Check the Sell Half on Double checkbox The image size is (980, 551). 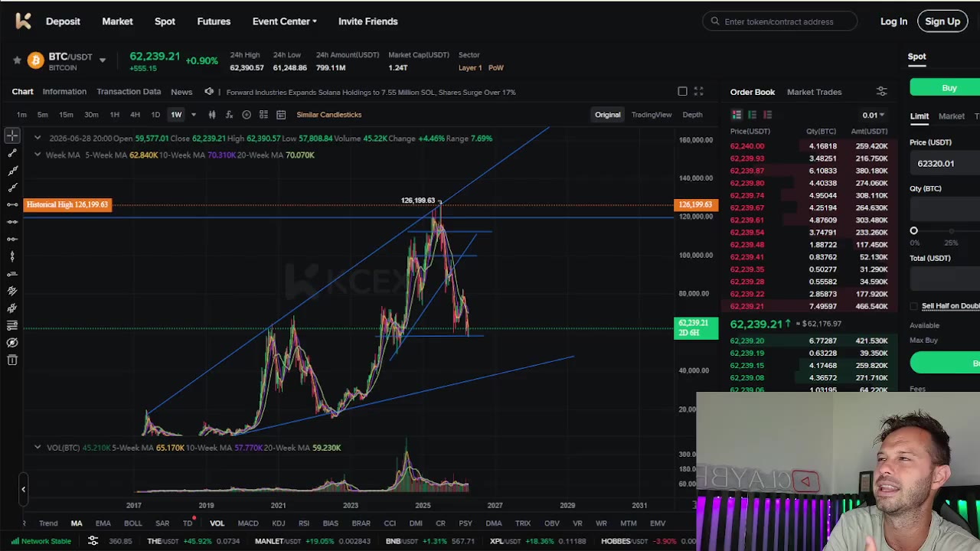coord(914,306)
